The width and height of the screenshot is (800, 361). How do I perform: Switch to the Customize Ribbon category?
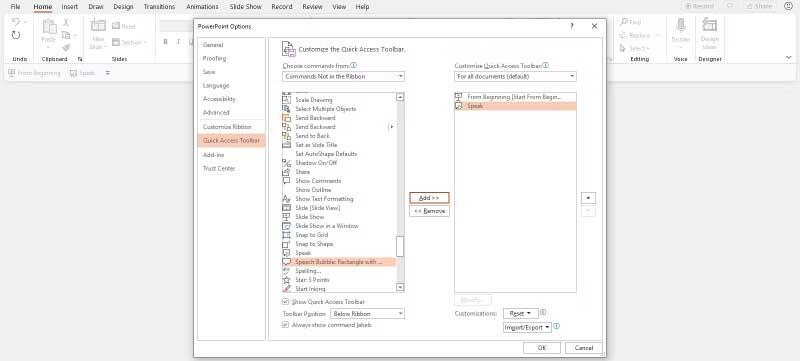pyautogui.click(x=227, y=127)
